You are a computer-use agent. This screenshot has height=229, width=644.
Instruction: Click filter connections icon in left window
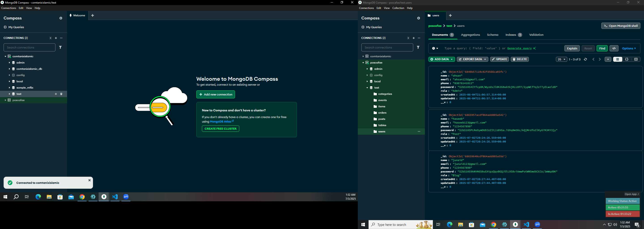pos(60,47)
